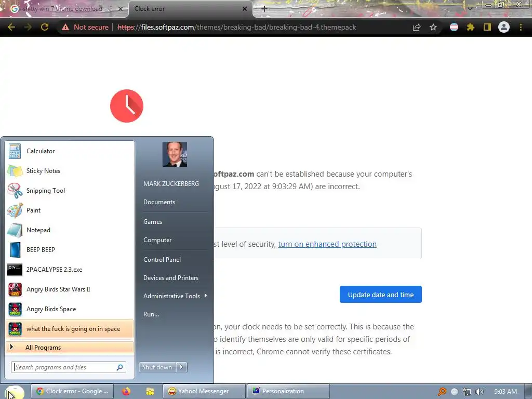Click the 9:03 AM taskbar clock
The image size is (532, 399).
coord(506,392)
